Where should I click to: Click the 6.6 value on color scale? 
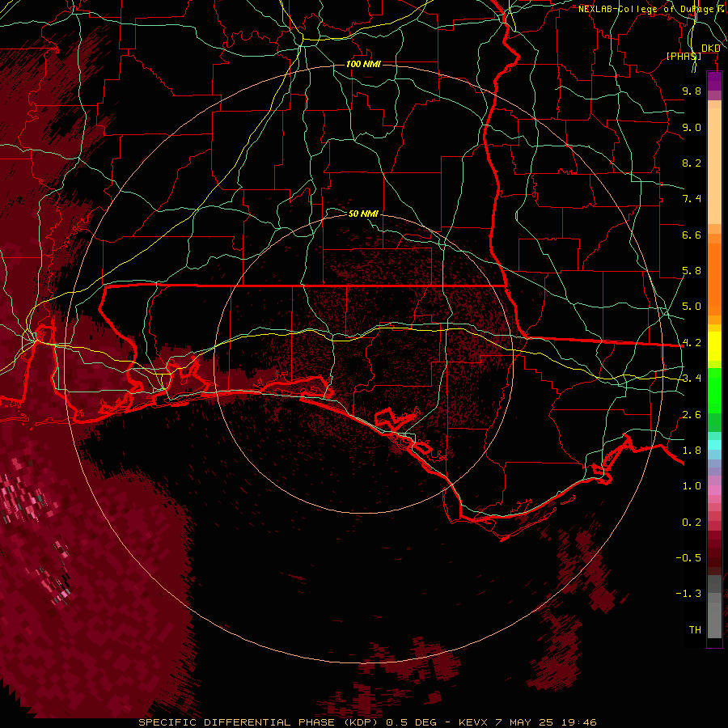pos(692,235)
